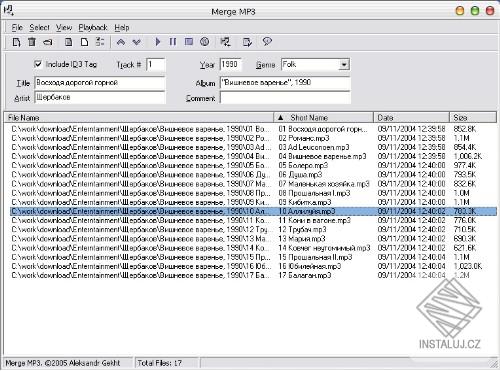Open the File menu
Screen dimensions: 500x371
pos(17,28)
